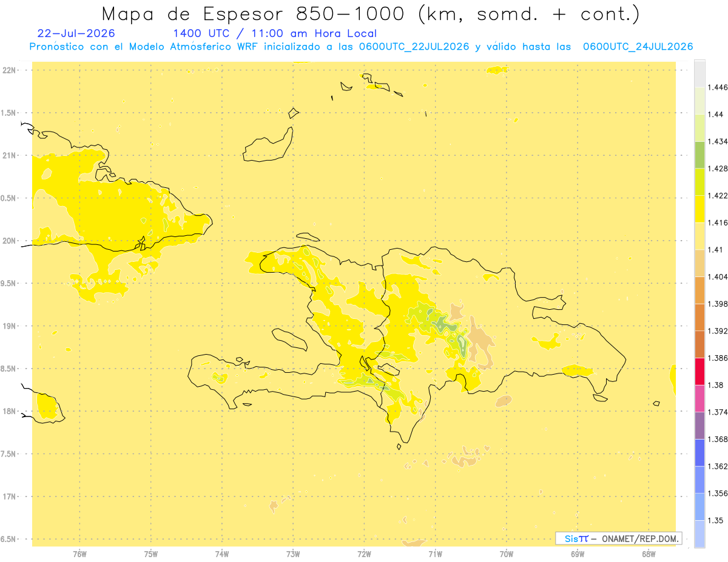
Task: Click the legend value 1.386
Action: pos(717,358)
